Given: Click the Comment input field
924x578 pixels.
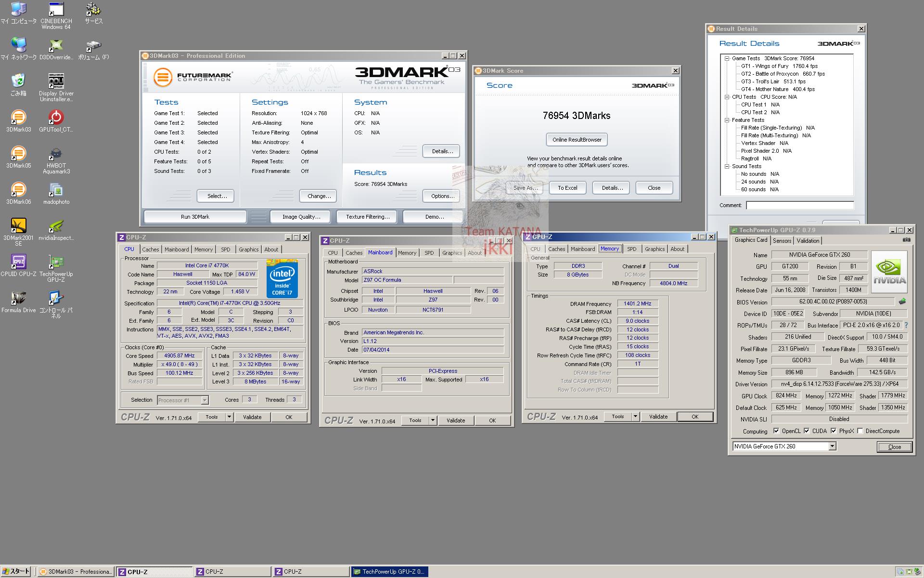Looking at the screenshot, I should pos(800,205).
